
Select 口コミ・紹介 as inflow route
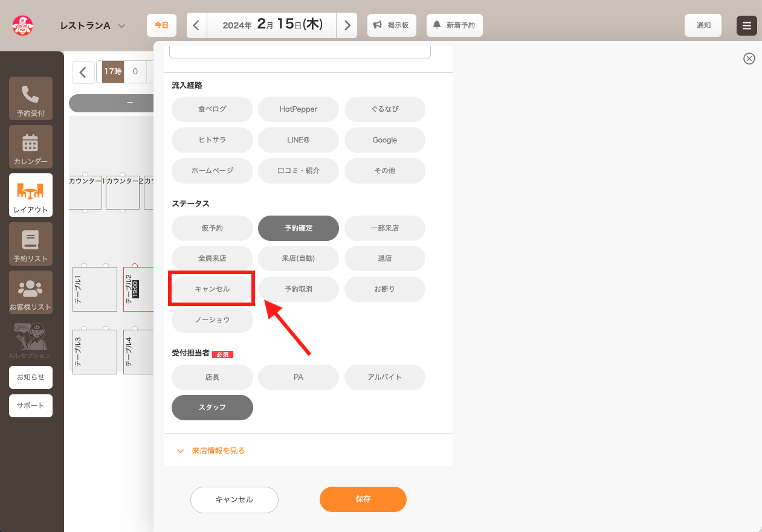click(x=299, y=170)
